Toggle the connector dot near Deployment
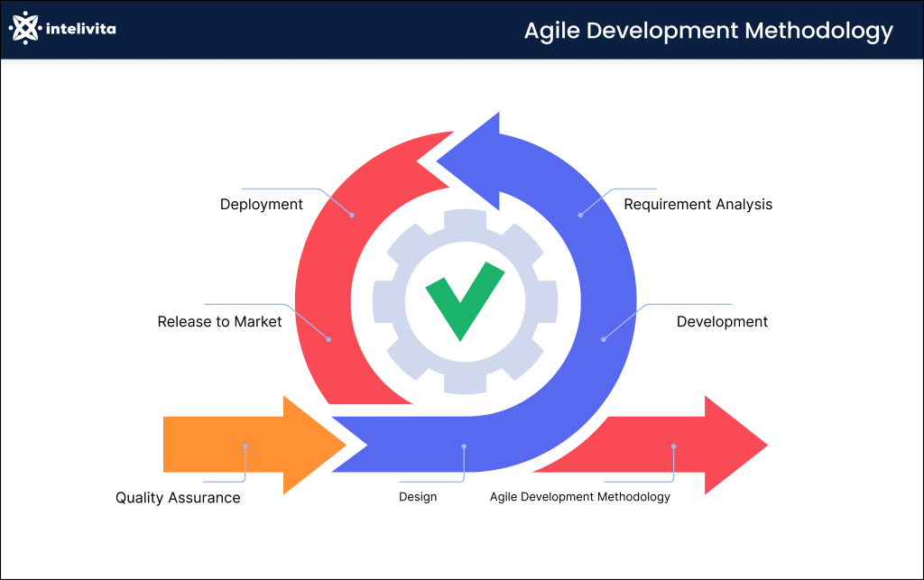The height and width of the screenshot is (580, 924). pyautogui.click(x=350, y=216)
